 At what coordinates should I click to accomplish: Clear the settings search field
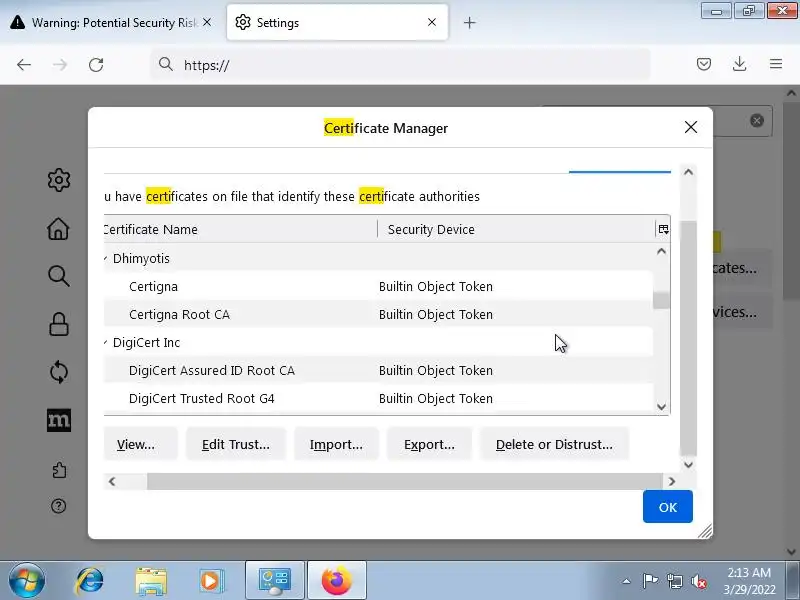(x=757, y=120)
